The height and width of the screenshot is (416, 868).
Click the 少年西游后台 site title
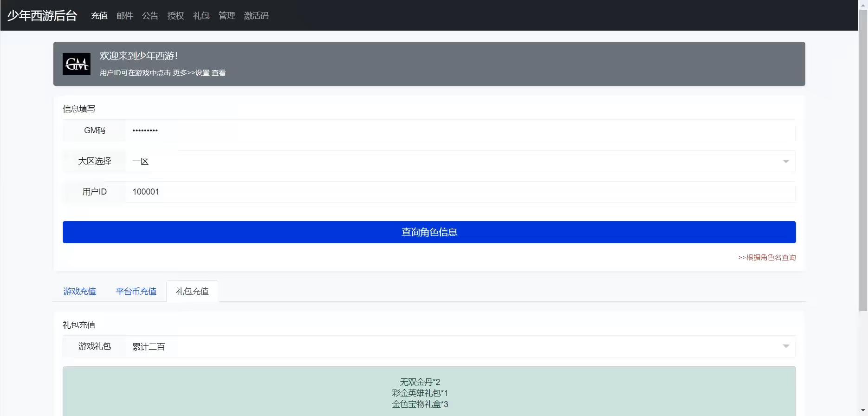click(42, 16)
